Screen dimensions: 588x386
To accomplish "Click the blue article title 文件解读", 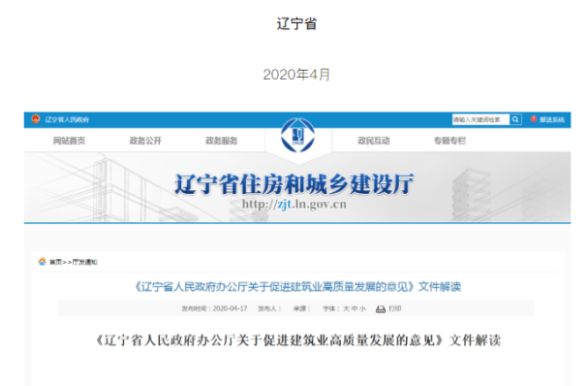I will click(x=297, y=287).
